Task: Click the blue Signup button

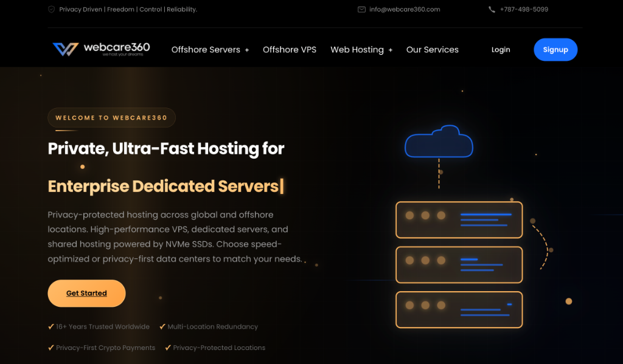Action: [555, 50]
